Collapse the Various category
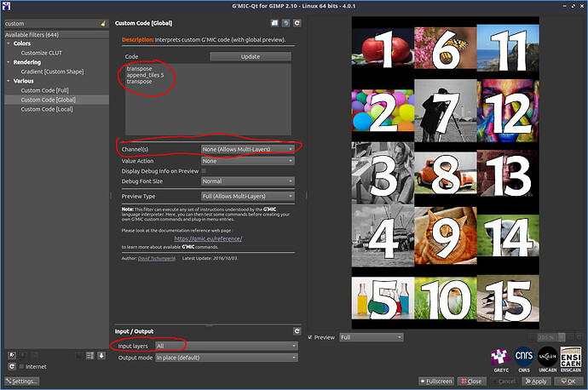Image resolution: width=588 pixels, height=390 pixels. pos(9,81)
